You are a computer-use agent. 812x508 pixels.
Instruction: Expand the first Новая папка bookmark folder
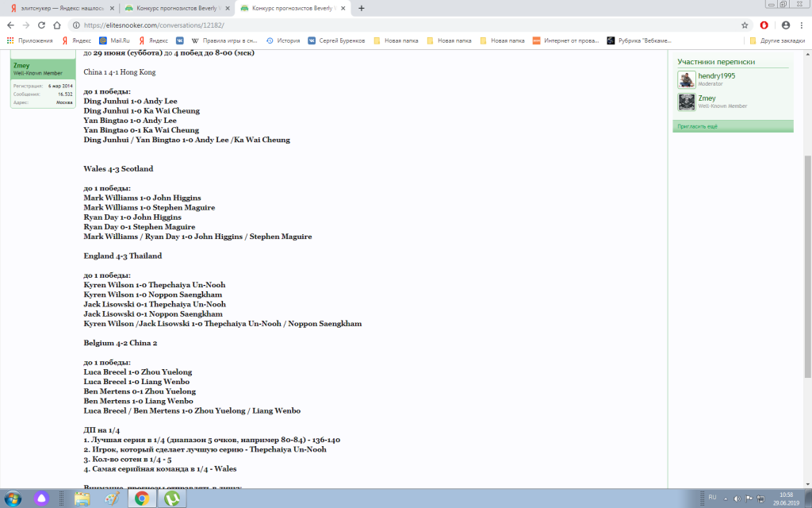click(x=393, y=40)
